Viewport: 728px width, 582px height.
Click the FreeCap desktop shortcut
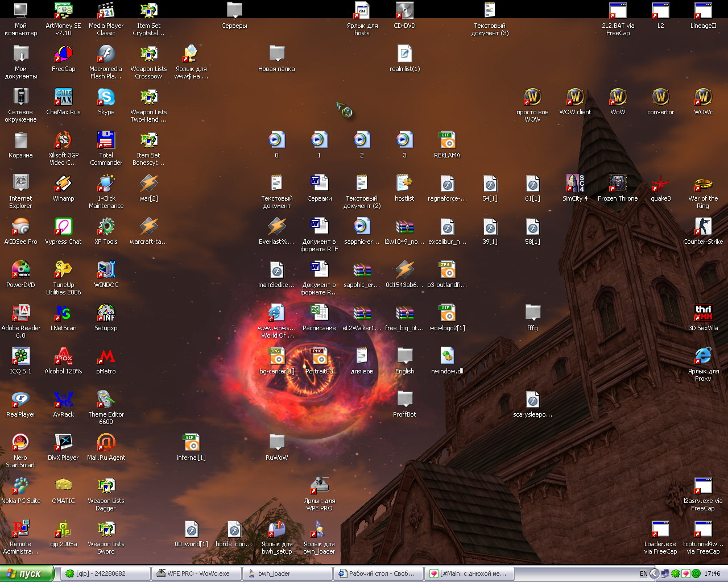pos(63,59)
